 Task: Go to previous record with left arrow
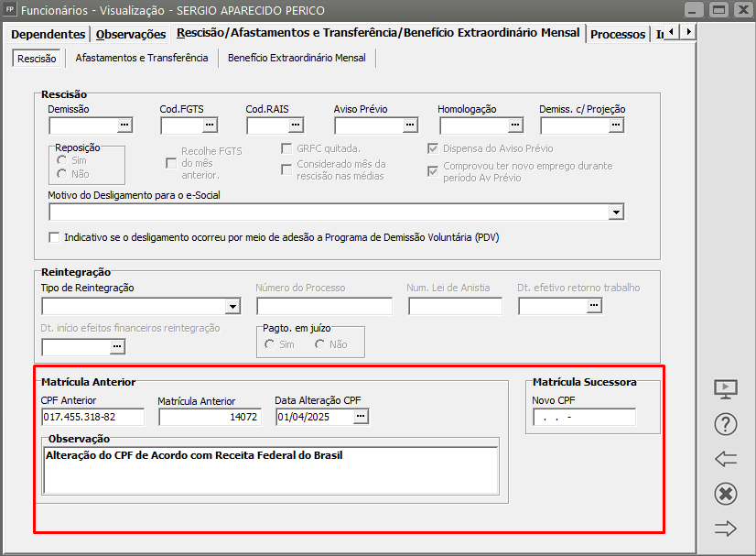(x=725, y=459)
